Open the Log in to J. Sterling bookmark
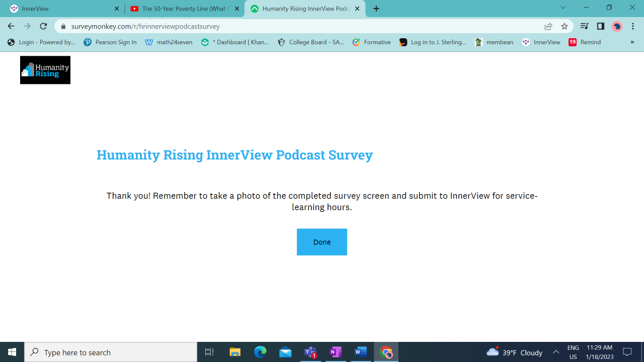644x362 pixels. (433, 42)
